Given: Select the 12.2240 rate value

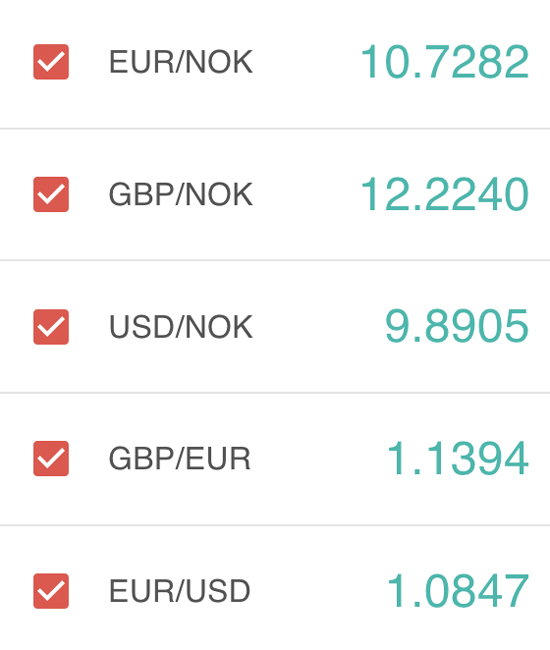Looking at the screenshot, I should (445, 194).
